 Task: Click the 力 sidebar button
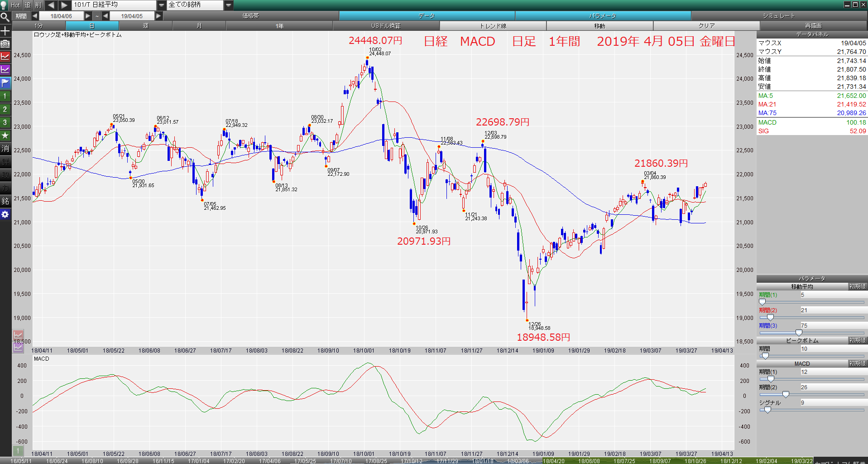[5, 188]
